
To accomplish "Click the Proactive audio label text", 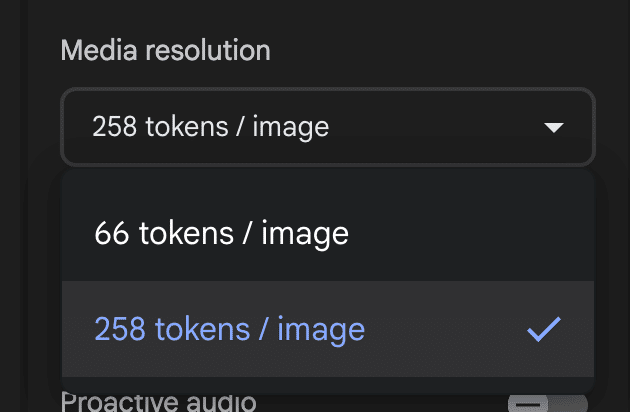I will pos(158,402).
